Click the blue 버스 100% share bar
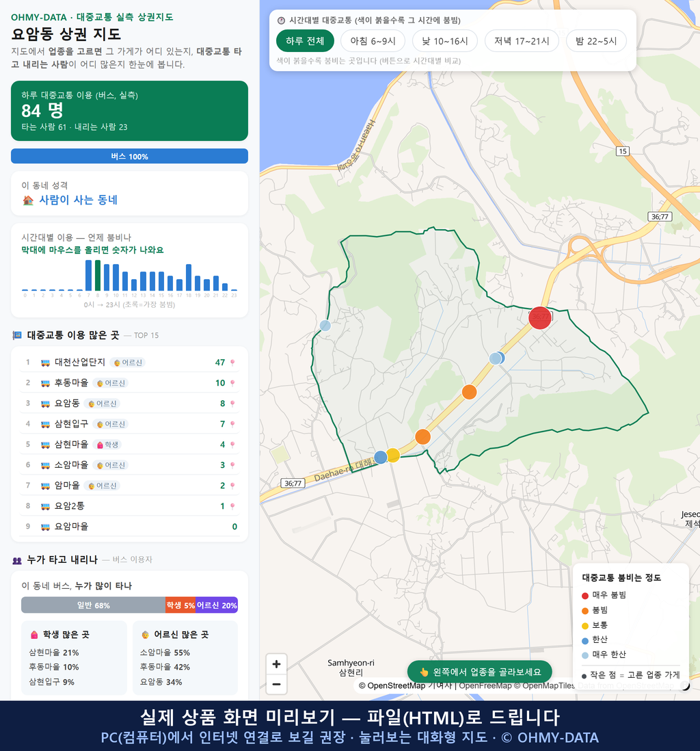Viewport: 700px width, 751px height. coord(129,156)
